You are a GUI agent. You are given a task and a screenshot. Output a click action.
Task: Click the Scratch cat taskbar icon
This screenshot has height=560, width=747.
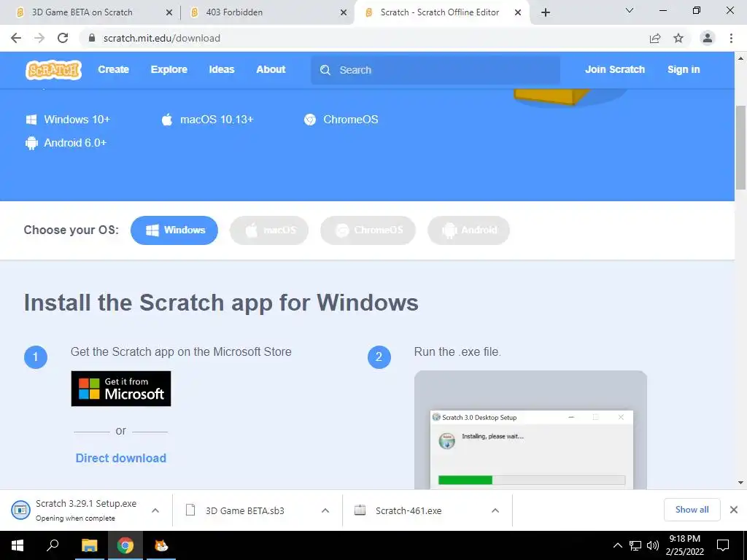pos(161,545)
